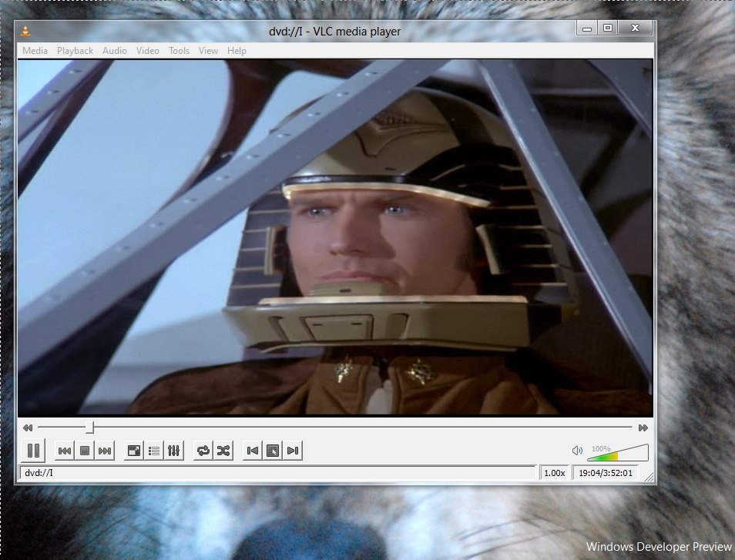
Task: Toggle the elapsed time display 19:04/3:52:01
Action: [x=606, y=473]
